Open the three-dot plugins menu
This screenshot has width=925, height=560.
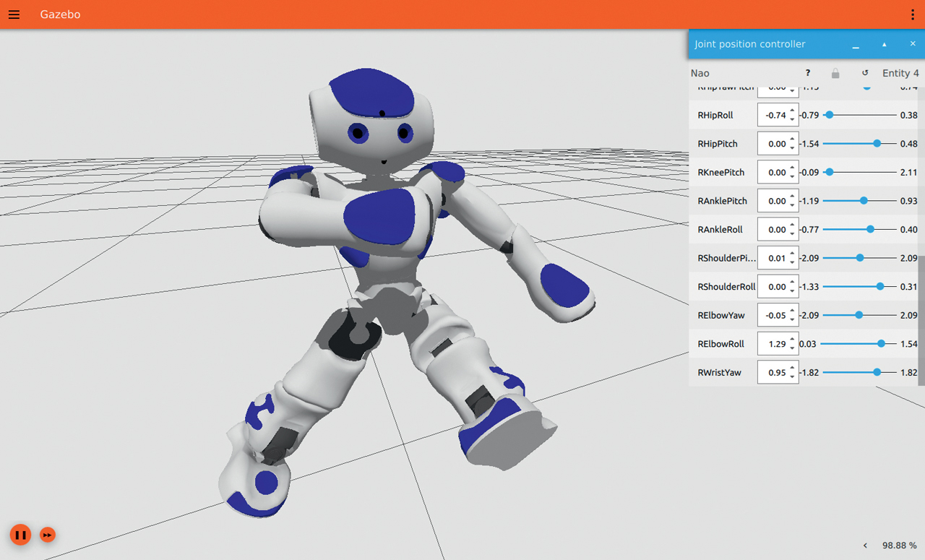click(x=913, y=14)
